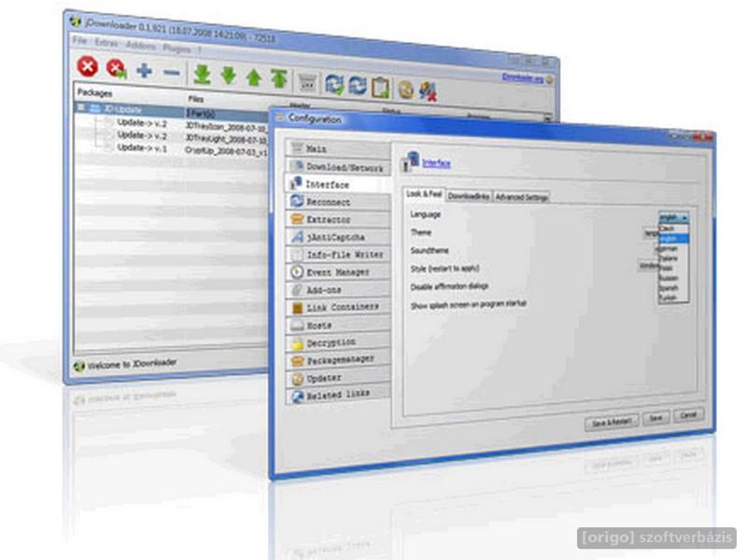The image size is (747, 560).
Task: Open the Extras menu
Action: [x=106, y=43]
